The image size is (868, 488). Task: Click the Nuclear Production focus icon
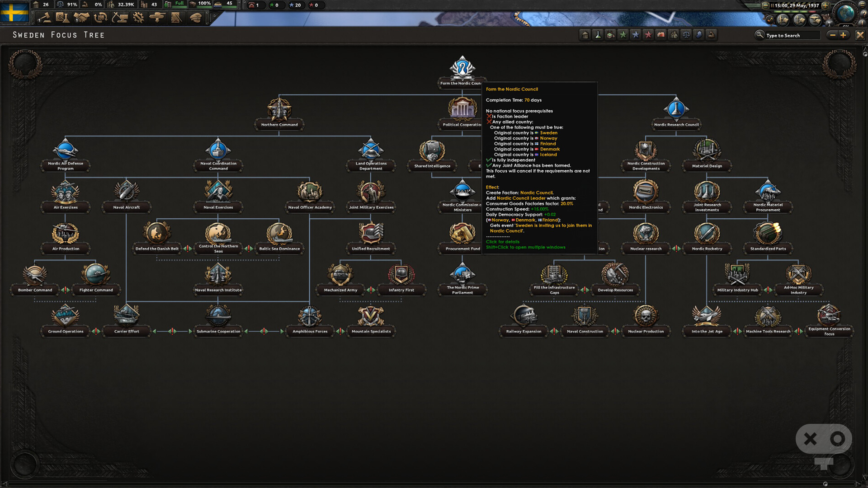point(646,315)
